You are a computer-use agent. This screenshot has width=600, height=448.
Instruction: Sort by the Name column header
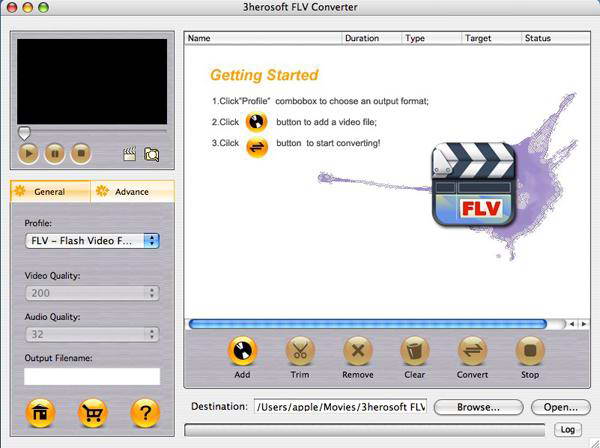(263, 38)
